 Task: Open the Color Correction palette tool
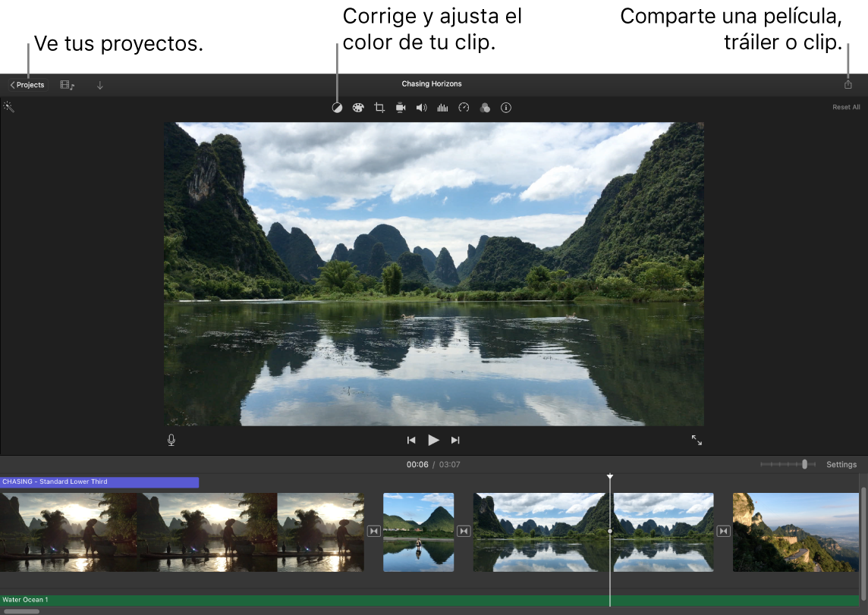pos(358,107)
